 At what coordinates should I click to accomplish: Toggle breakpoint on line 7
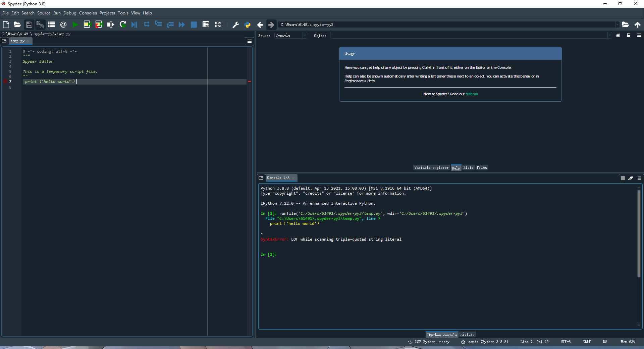(x=5, y=82)
